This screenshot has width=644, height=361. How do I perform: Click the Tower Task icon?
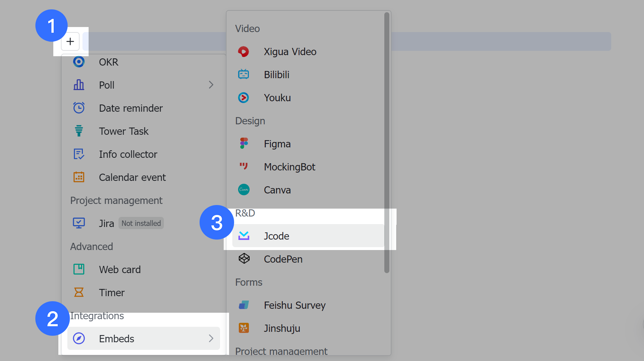(x=79, y=131)
